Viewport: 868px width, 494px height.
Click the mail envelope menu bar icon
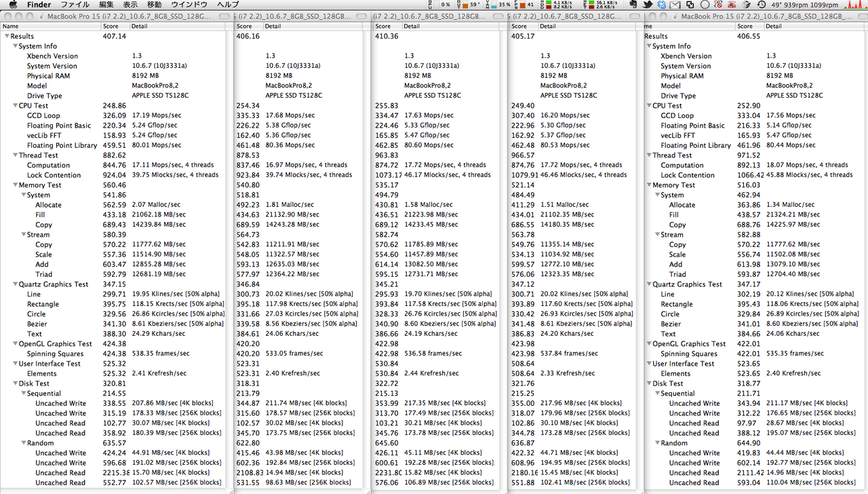coord(675,5)
